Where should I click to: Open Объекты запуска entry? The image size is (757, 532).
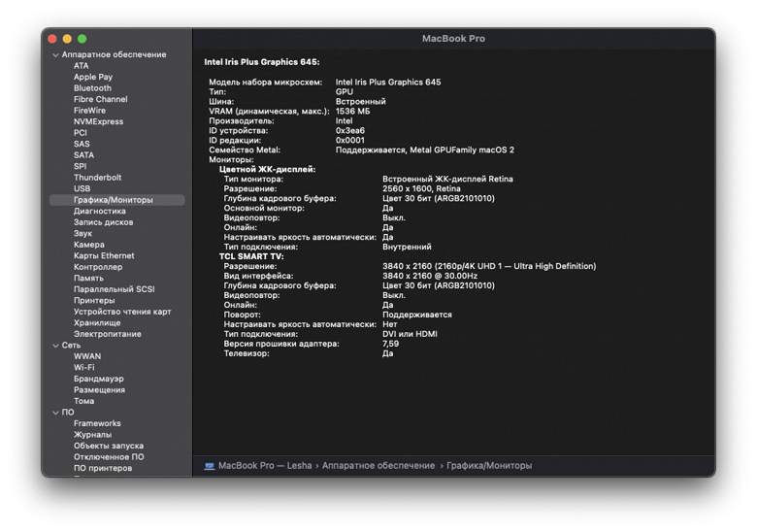pyautogui.click(x=108, y=446)
